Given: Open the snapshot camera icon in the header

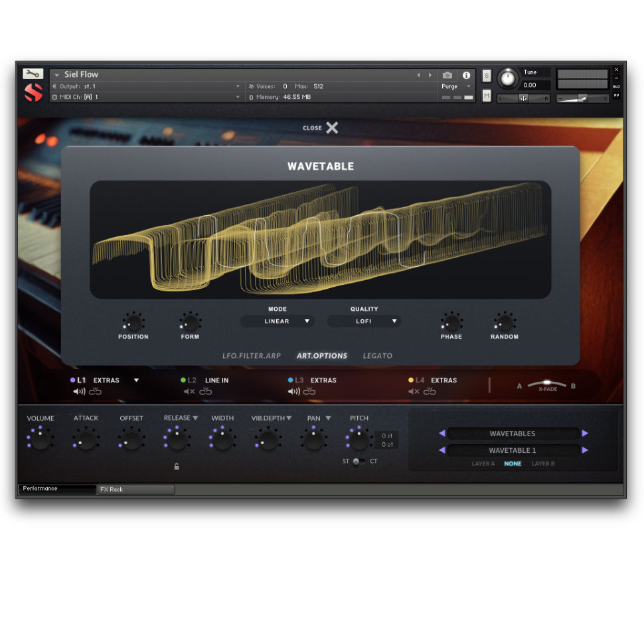Looking at the screenshot, I should 447,75.
